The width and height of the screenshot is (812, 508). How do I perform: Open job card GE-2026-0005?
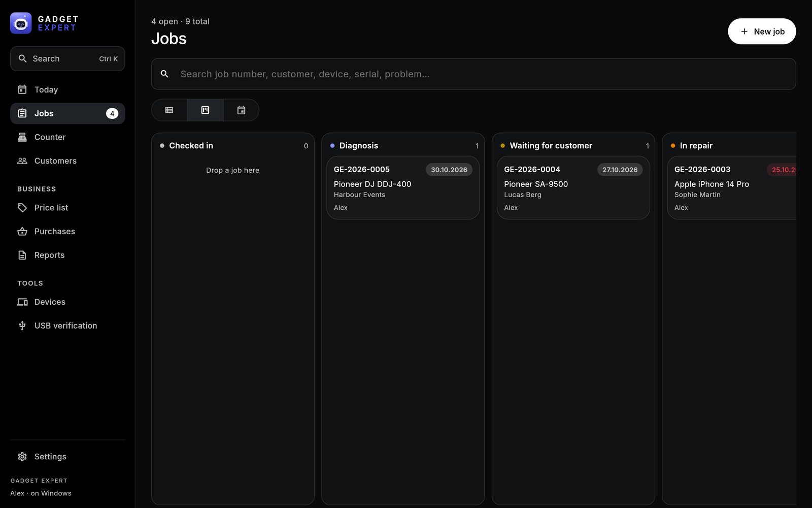pos(403,188)
